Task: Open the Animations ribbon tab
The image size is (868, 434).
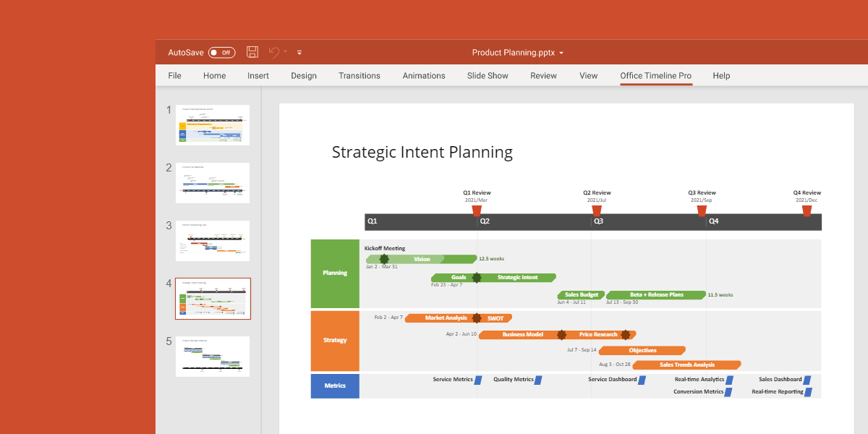Action: pyautogui.click(x=423, y=75)
